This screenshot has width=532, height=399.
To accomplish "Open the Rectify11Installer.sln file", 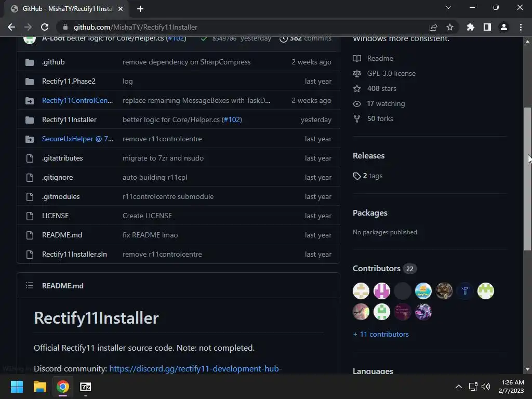I will pos(74,254).
